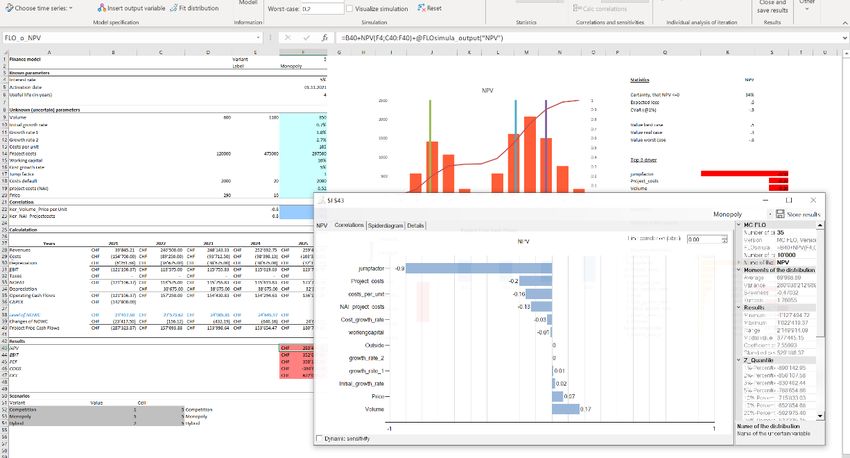Click the Volume correlation bar
850x458 pixels.
566,409
